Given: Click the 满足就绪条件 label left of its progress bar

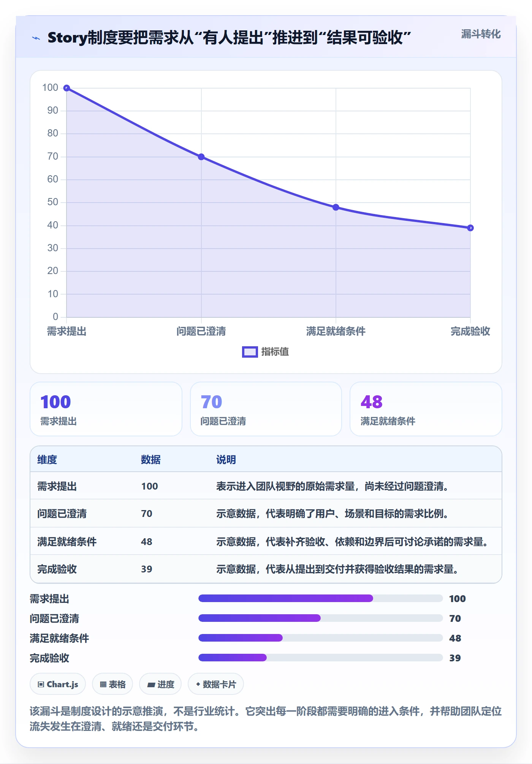Looking at the screenshot, I should click(x=59, y=639).
